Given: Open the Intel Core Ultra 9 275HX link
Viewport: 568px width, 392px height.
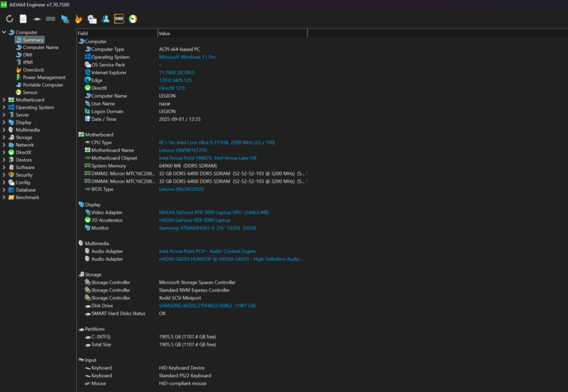Looking at the screenshot, I should 216,143.
